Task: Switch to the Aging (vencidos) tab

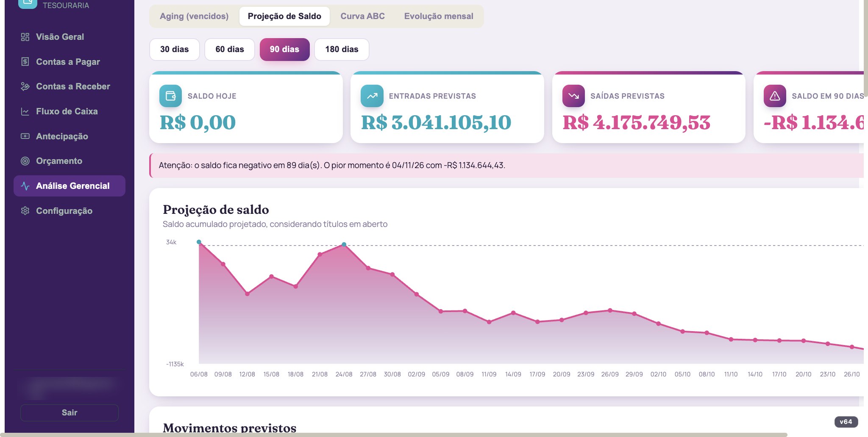Action: [x=194, y=16]
